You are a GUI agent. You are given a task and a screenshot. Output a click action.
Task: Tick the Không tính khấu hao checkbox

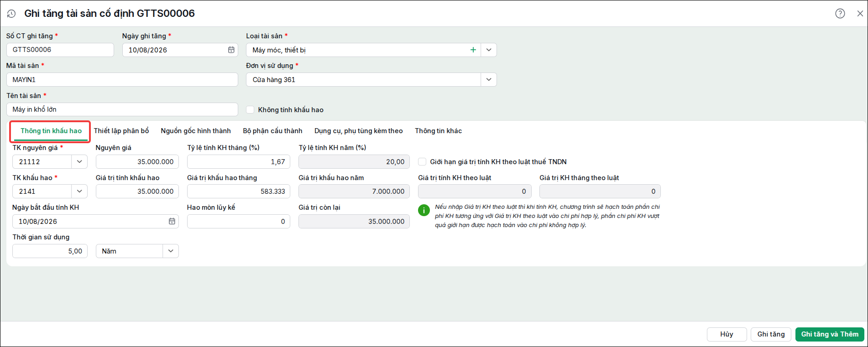(x=250, y=109)
